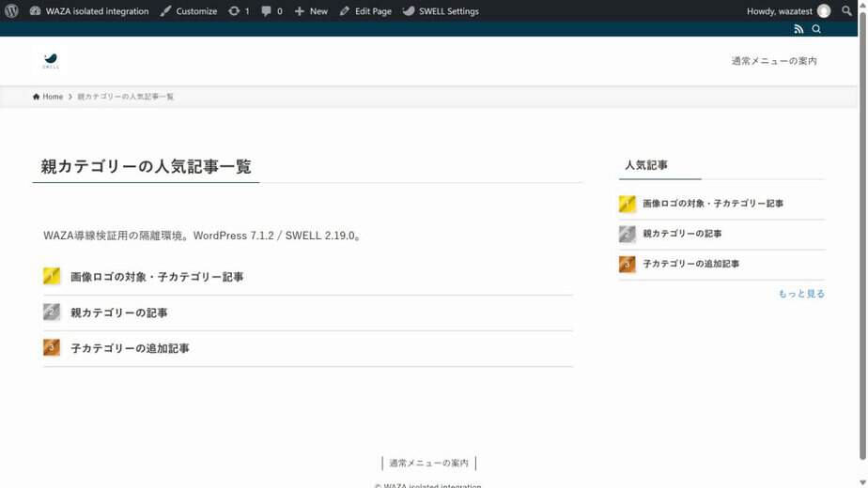Open sidebar article 子カテゴリーの追加記事

(690, 264)
